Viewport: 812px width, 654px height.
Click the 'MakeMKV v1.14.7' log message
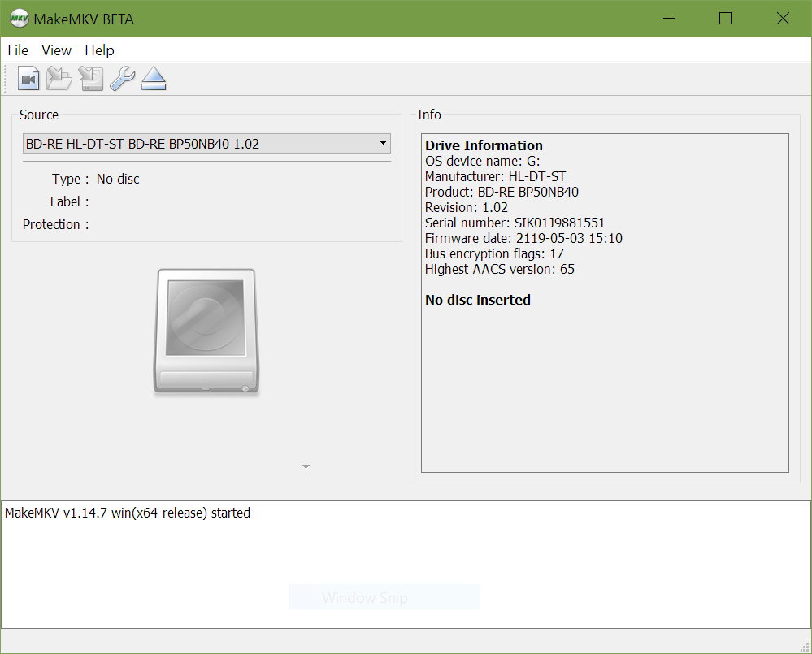pyautogui.click(x=128, y=513)
